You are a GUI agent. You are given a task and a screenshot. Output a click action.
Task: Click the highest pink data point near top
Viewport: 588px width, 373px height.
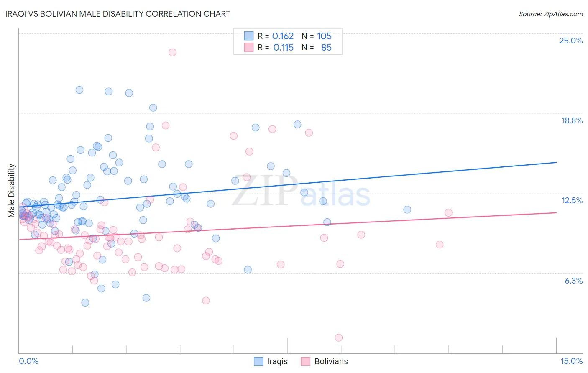tap(172, 52)
